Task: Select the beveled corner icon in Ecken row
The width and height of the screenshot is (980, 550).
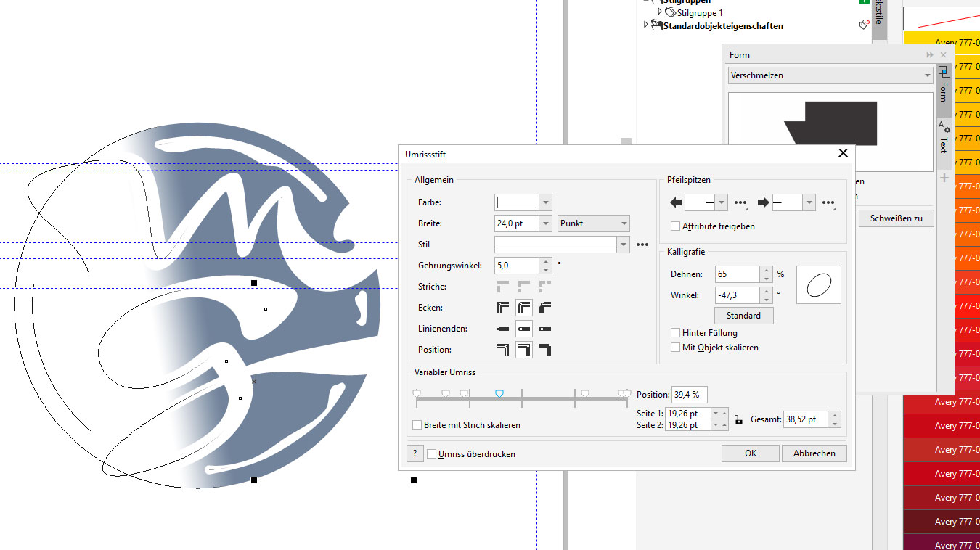Action: click(545, 308)
